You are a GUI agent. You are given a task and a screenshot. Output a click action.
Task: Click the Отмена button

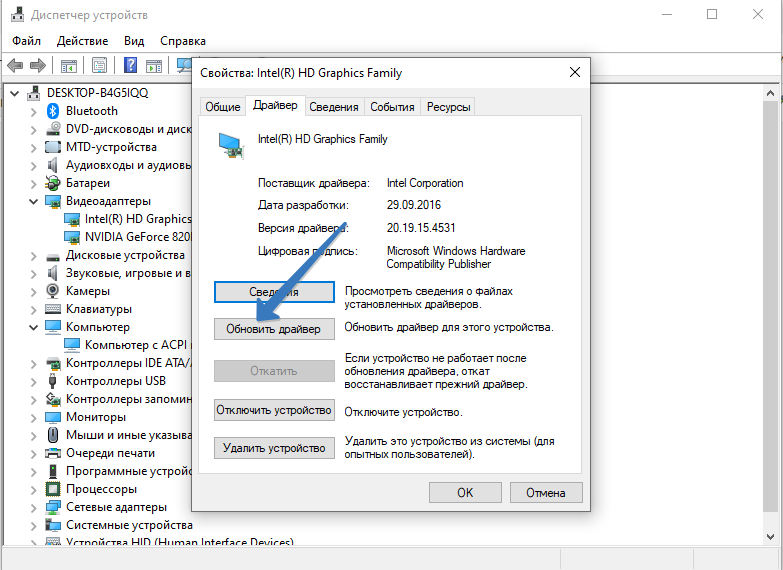coord(546,493)
